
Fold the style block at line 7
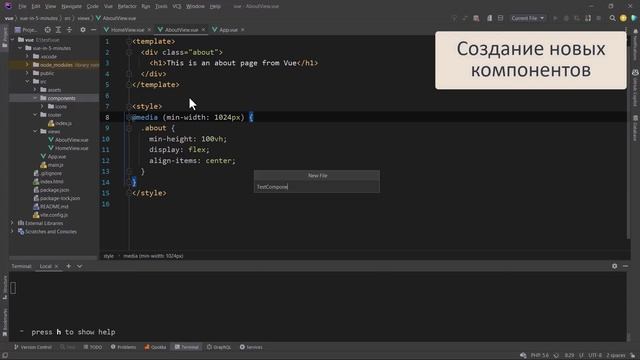pos(129,106)
